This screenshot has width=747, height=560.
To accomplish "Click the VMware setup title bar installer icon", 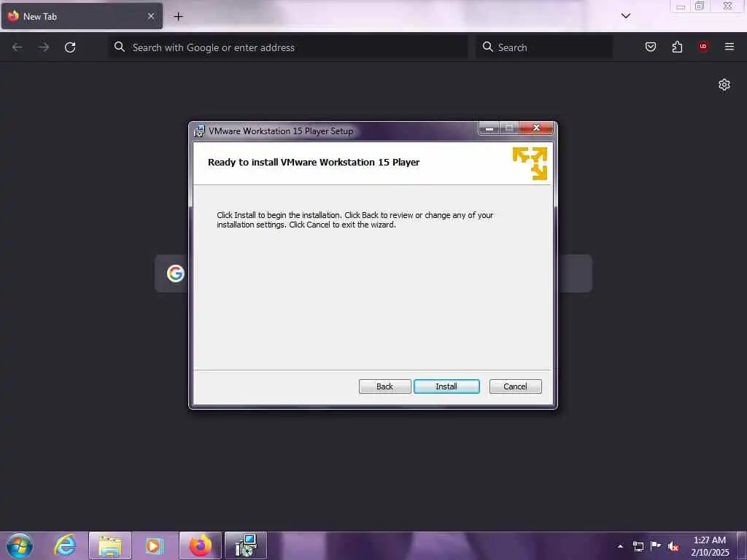I will (x=199, y=131).
